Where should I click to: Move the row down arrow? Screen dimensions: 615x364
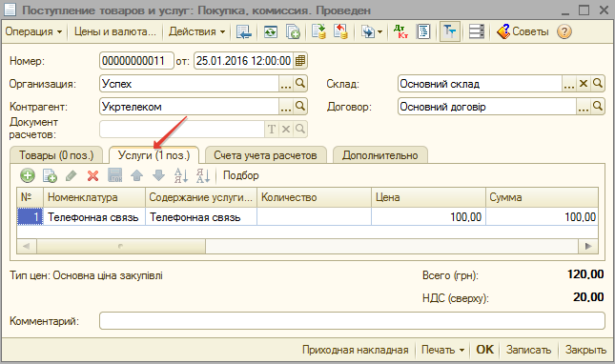tap(158, 175)
